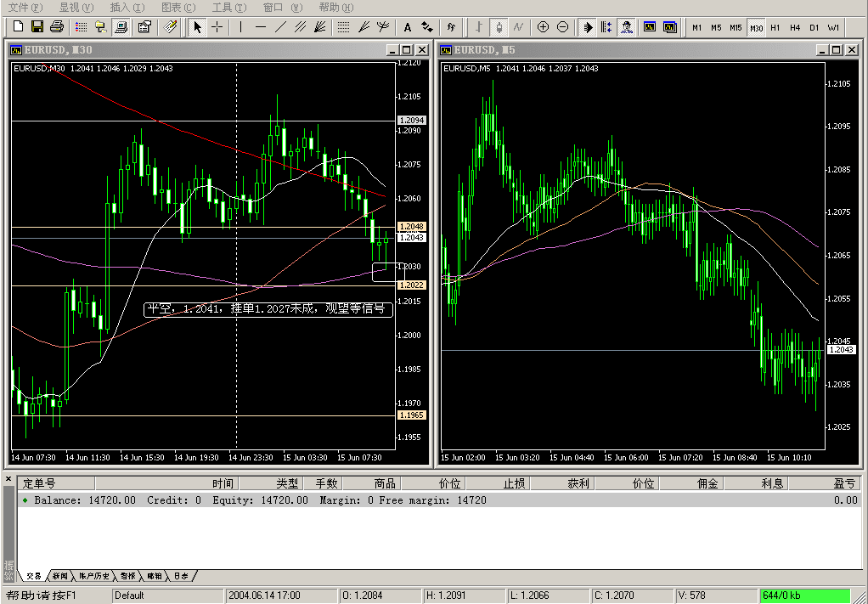Open the 文件(F) menu
Image resolution: width=868 pixels, height=604 pixels.
tap(25, 7)
